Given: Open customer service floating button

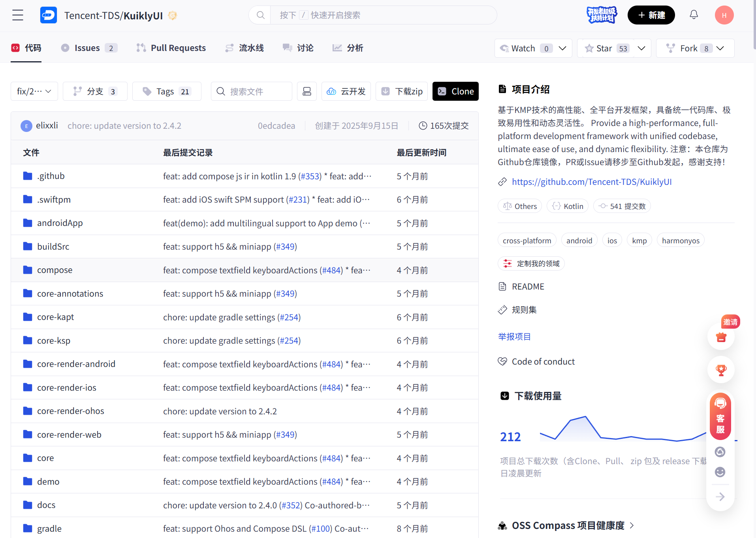Looking at the screenshot, I should point(720,417).
